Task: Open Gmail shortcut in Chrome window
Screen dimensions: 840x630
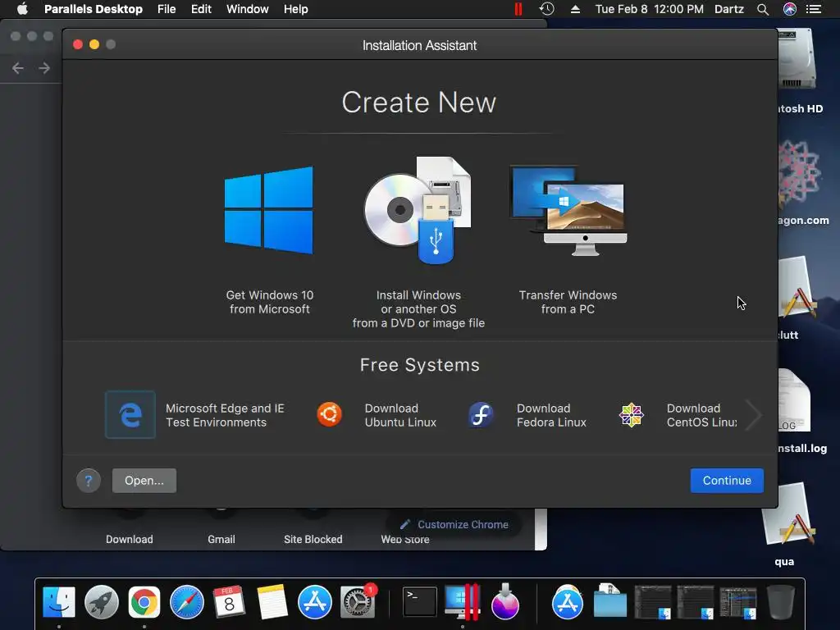Action: (x=221, y=539)
